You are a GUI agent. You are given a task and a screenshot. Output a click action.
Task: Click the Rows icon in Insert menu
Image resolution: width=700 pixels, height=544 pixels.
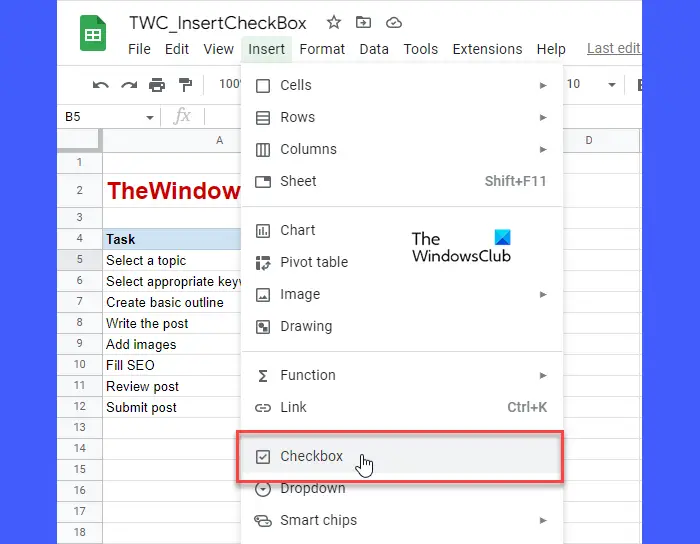click(x=262, y=118)
